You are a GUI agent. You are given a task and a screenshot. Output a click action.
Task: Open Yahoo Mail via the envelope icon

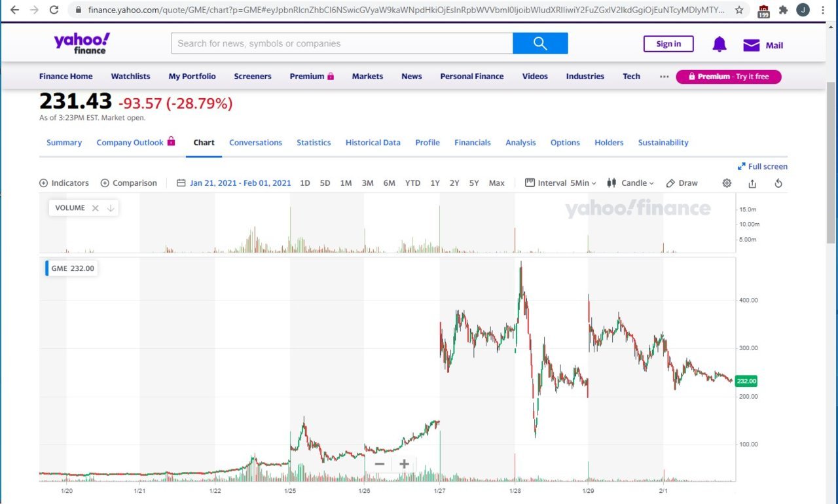point(751,45)
